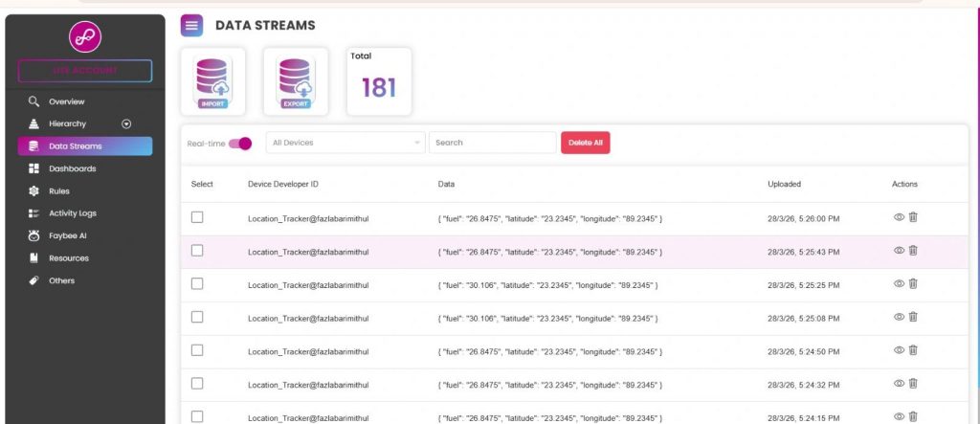This screenshot has height=424, width=980.
Task: Open the Others sidebar section
Action: point(61,280)
